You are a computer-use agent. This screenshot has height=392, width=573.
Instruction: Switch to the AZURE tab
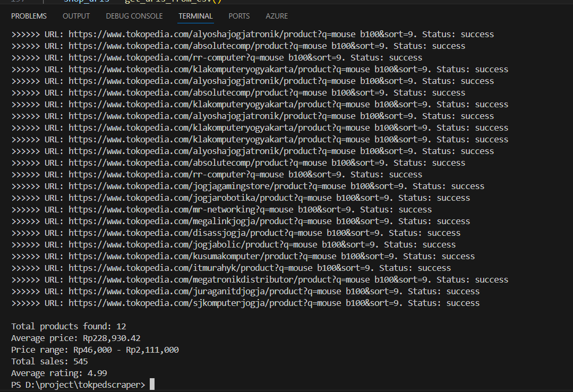tap(276, 16)
